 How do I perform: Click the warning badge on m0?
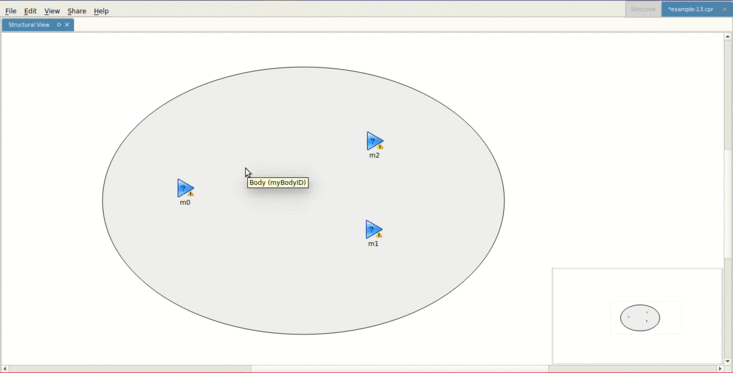pyautogui.click(x=191, y=194)
